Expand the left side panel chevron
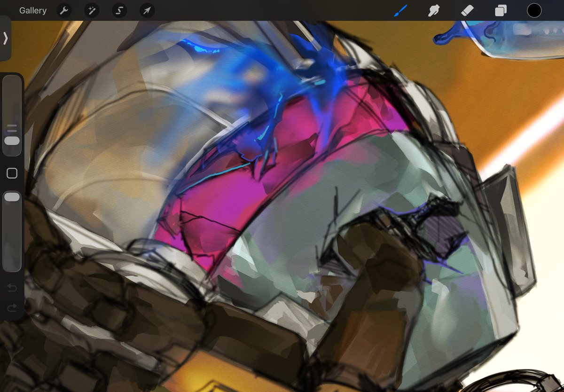This screenshot has width=564, height=392. [5, 38]
